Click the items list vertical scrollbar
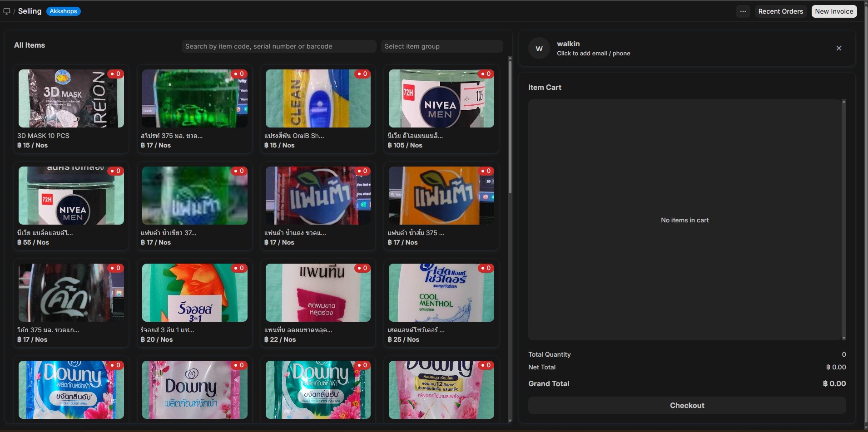Screen dimensions: 868x432 [510, 127]
